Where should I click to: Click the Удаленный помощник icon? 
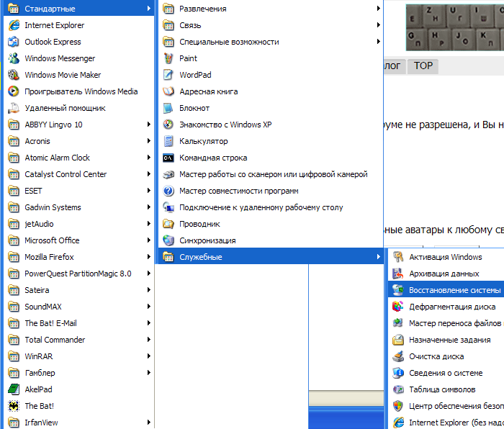14,108
